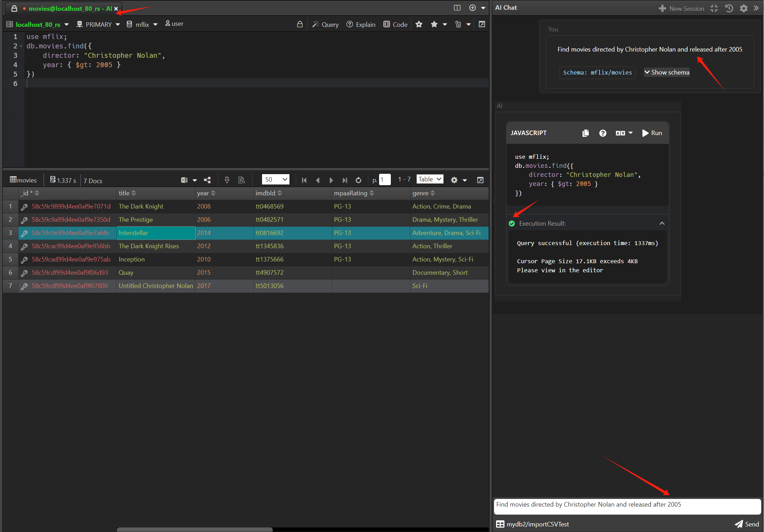Screen dimensions: 764x532
Task: Go to previous page of results
Action: point(318,180)
